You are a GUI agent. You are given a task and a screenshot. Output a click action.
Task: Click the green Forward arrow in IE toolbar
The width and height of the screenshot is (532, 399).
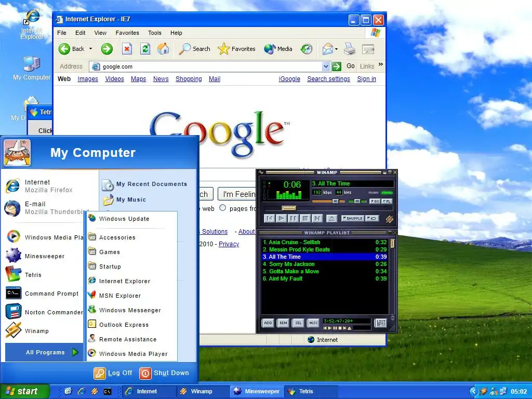click(107, 49)
